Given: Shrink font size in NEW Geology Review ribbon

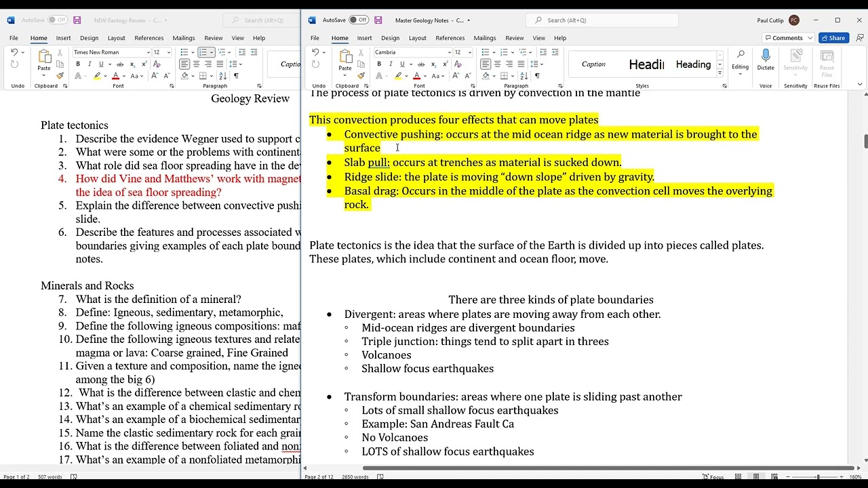Looking at the screenshot, I should (167, 76).
